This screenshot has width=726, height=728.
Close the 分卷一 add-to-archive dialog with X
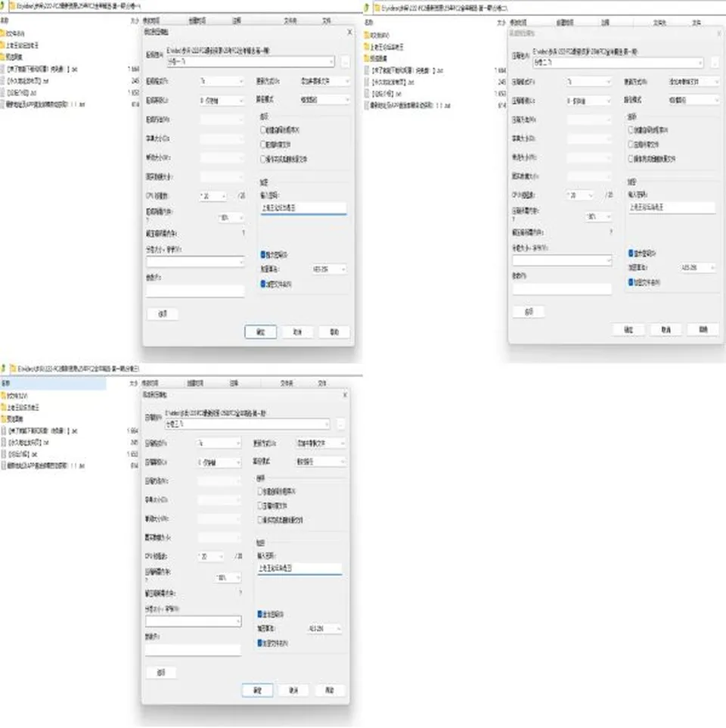pos(349,32)
